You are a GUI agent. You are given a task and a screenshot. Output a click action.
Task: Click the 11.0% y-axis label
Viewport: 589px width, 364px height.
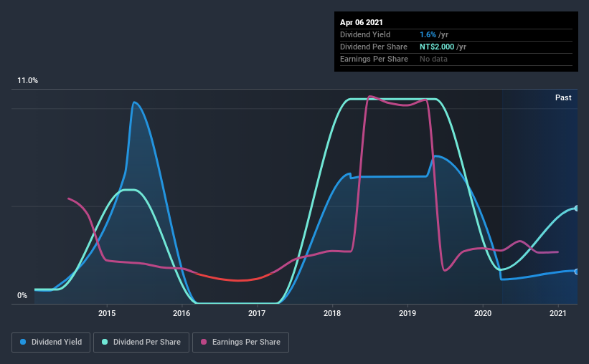click(28, 81)
